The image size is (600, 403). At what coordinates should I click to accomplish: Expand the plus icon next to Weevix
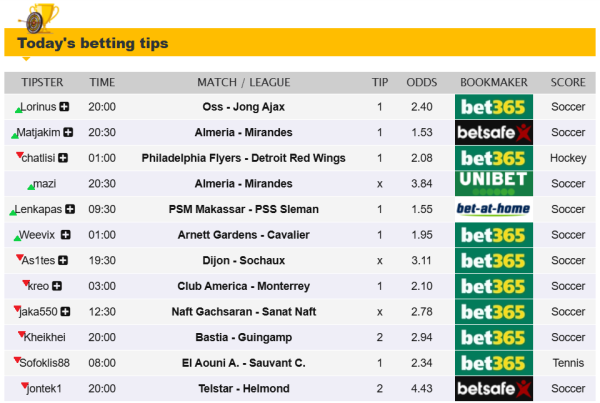(x=66, y=235)
